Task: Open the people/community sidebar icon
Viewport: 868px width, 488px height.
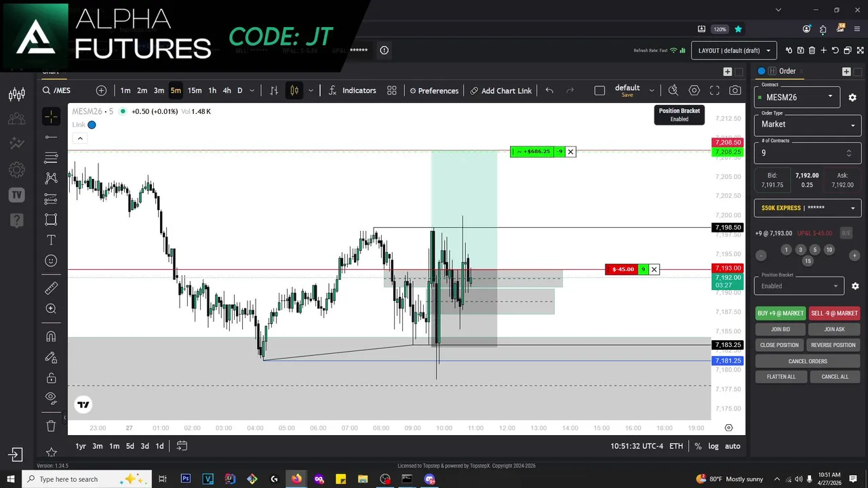Action: pyautogui.click(x=17, y=119)
